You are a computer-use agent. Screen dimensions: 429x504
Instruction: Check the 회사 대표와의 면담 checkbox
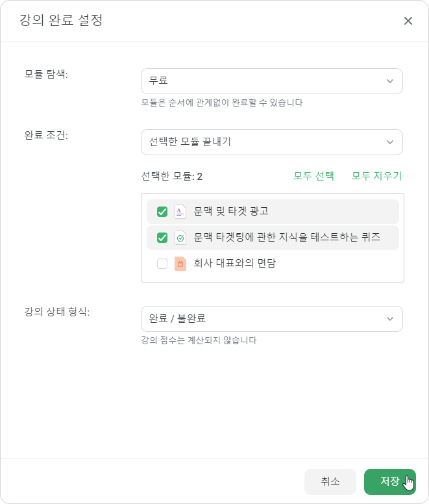click(162, 264)
